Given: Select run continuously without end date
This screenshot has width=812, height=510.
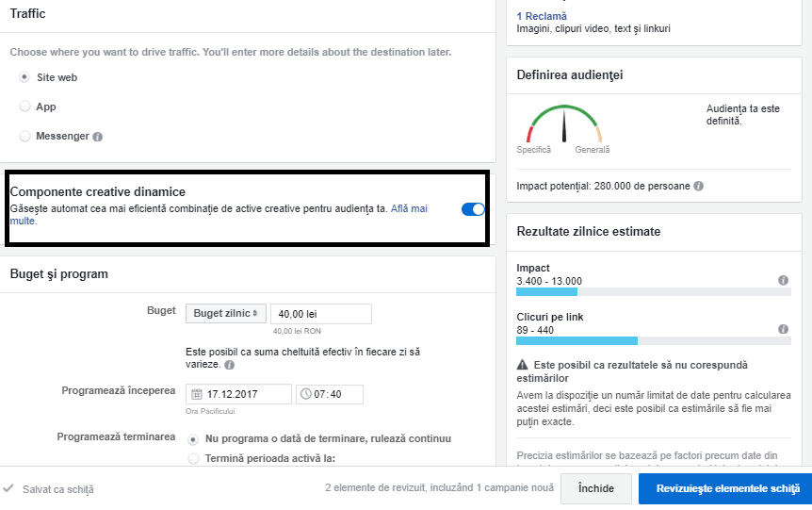Looking at the screenshot, I should 194,438.
